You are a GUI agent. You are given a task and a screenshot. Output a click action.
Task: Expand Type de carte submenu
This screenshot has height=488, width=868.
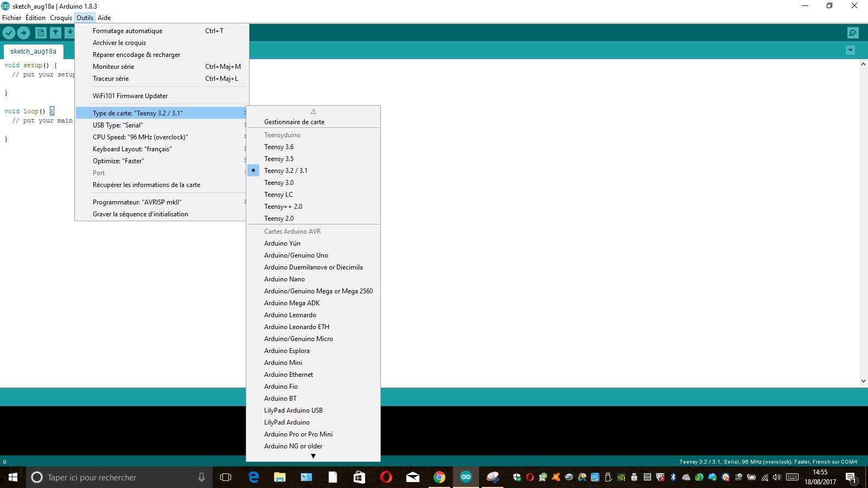tap(162, 113)
